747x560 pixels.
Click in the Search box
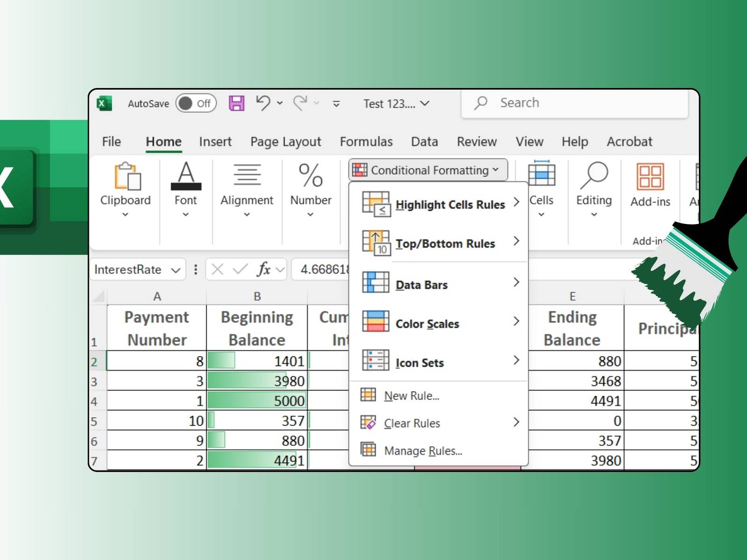click(574, 103)
